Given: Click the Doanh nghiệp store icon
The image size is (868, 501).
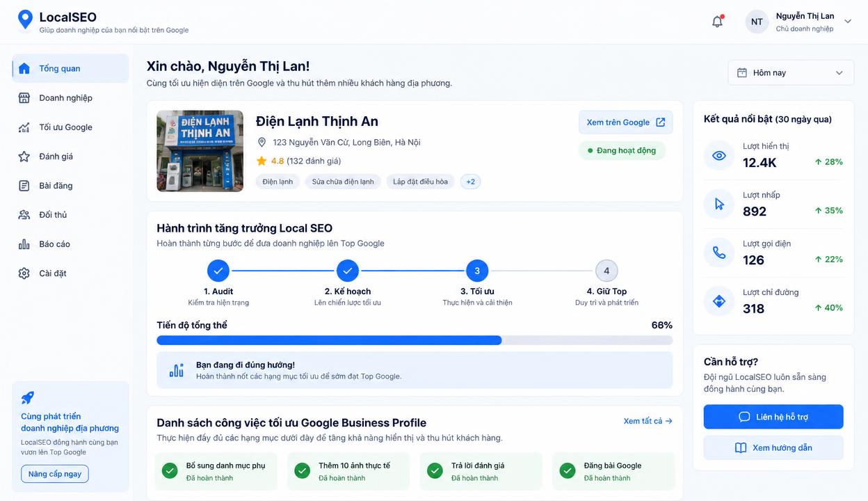Looking at the screenshot, I should (24, 97).
